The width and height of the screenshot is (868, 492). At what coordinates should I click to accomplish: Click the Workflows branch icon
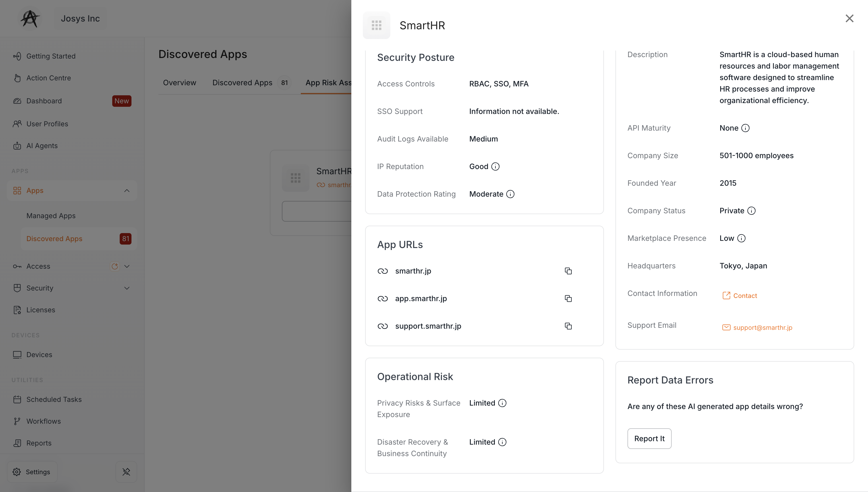pos(17,421)
